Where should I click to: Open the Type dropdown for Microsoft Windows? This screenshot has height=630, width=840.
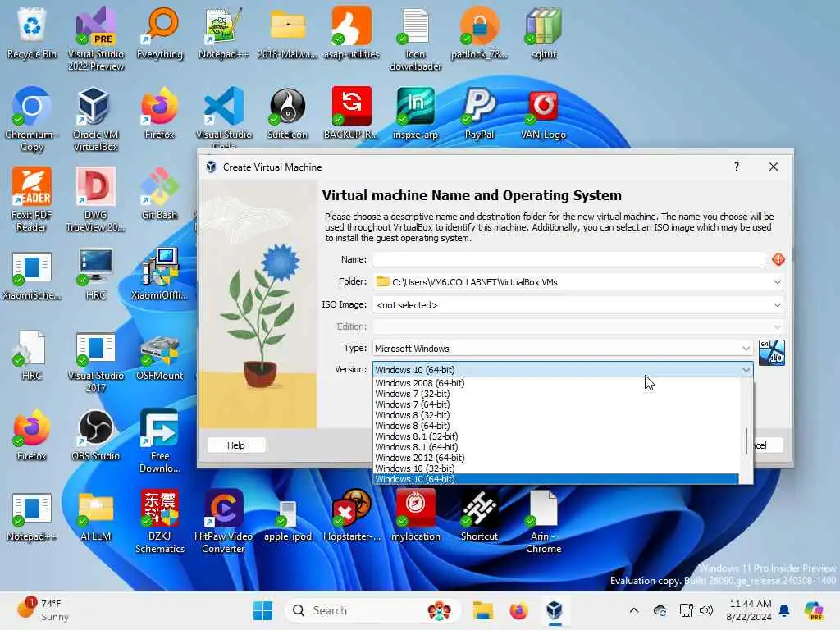pos(563,348)
